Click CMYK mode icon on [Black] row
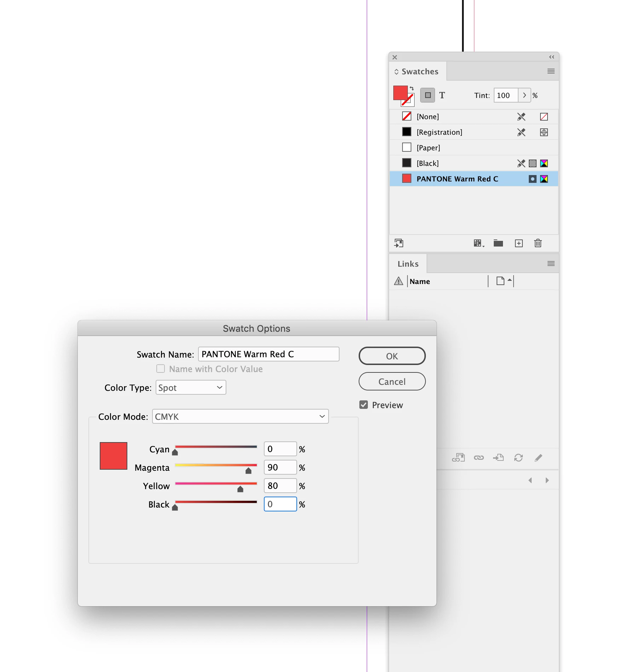 [x=544, y=163]
